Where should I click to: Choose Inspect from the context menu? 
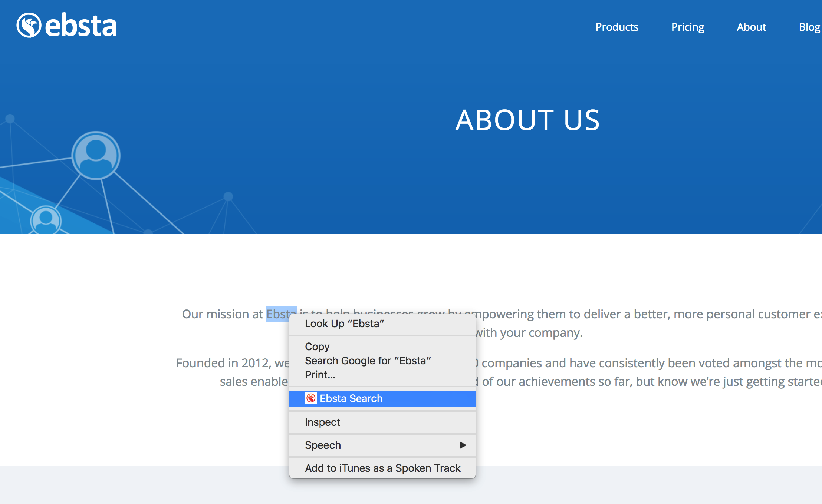pyautogui.click(x=322, y=422)
